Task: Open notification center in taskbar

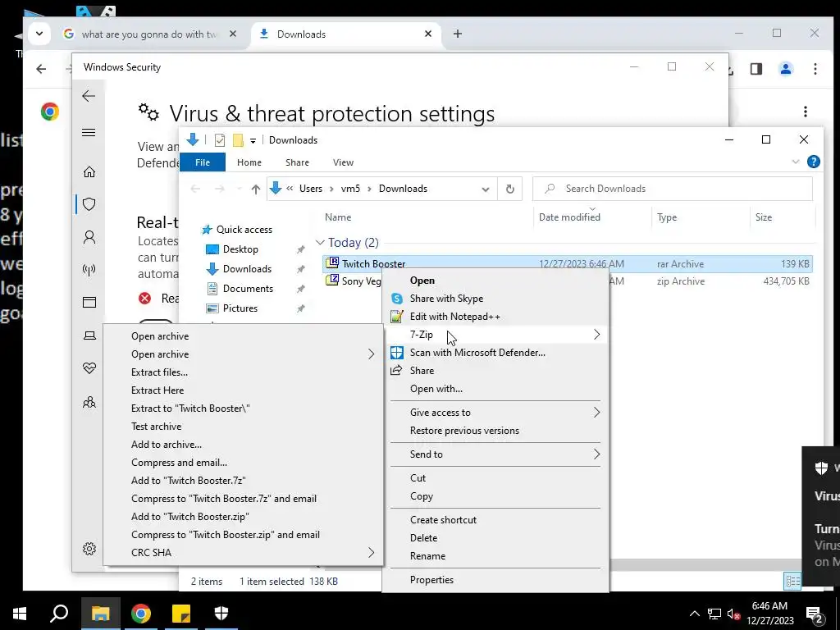Action: 815,614
